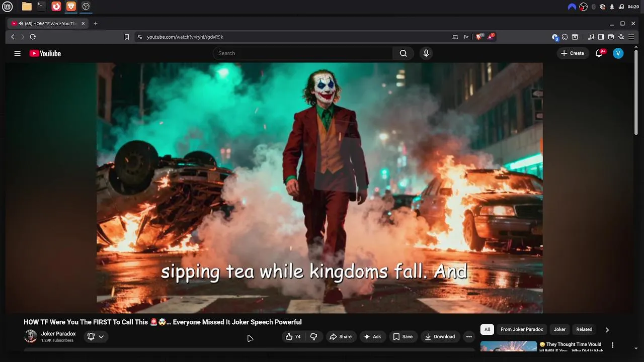Like the video with thumbs up
This screenshot has height=362, width=644.
pyautogui.click(x=293, y=337)
